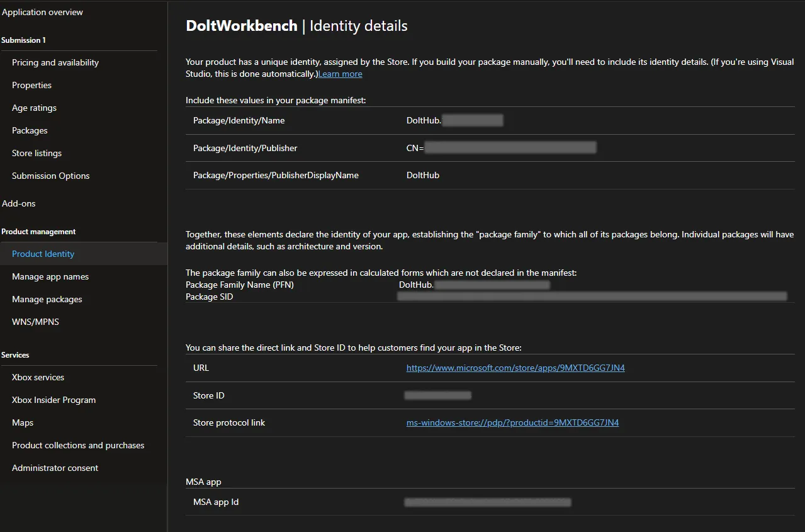The height and width of the screenshot is (532, 805).
Task: Open Application overview in sidebar
Action: 42,12
